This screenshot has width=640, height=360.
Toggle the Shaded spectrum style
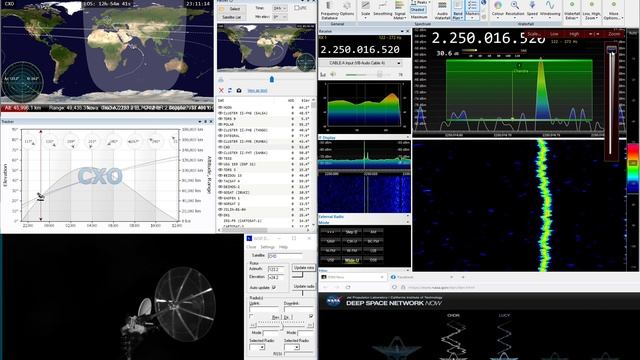point(418,9)
